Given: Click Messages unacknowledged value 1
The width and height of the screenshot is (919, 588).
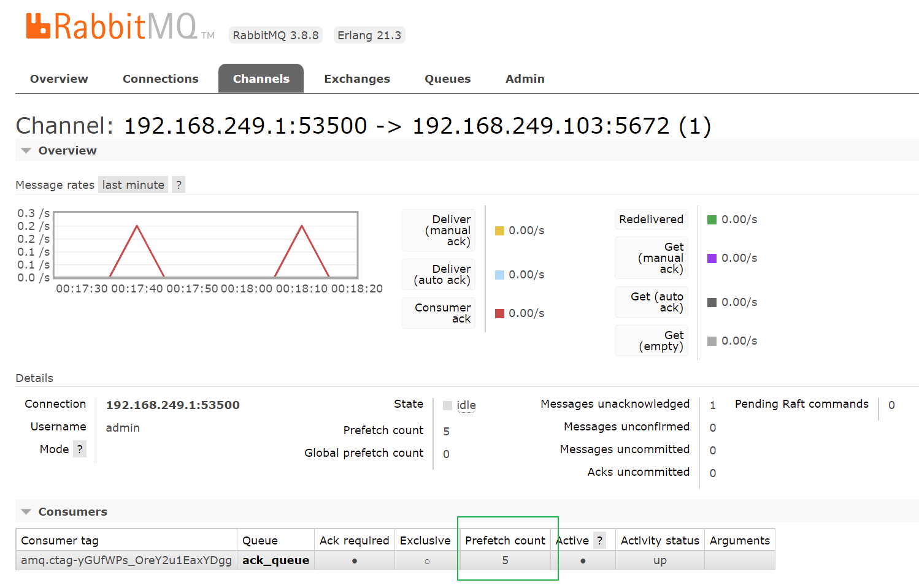Looking at the screenshot, I should (x=713, y=405).
